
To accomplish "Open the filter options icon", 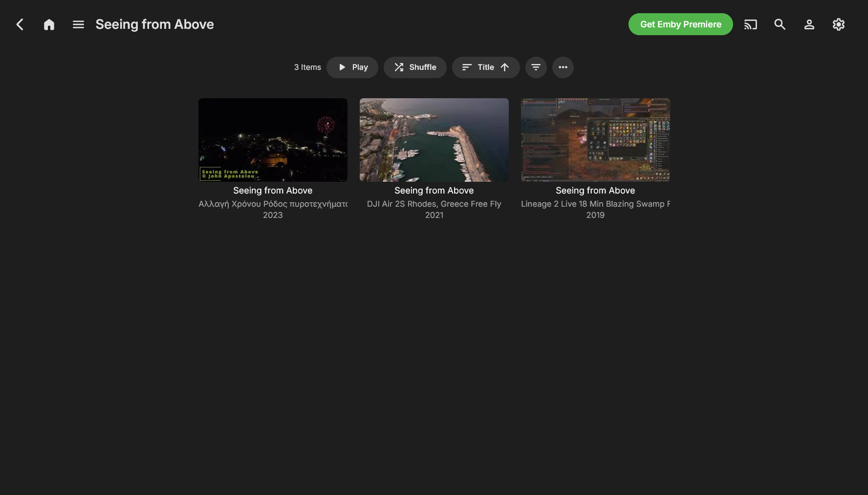I will click(x=536, y=67).
